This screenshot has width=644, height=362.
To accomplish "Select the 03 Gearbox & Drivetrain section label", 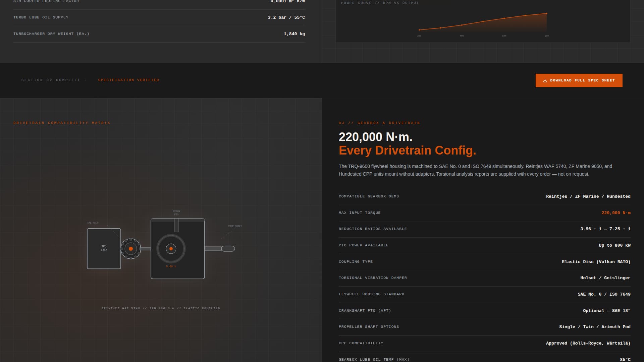I will pyautogui.click(x=379, y=123).
